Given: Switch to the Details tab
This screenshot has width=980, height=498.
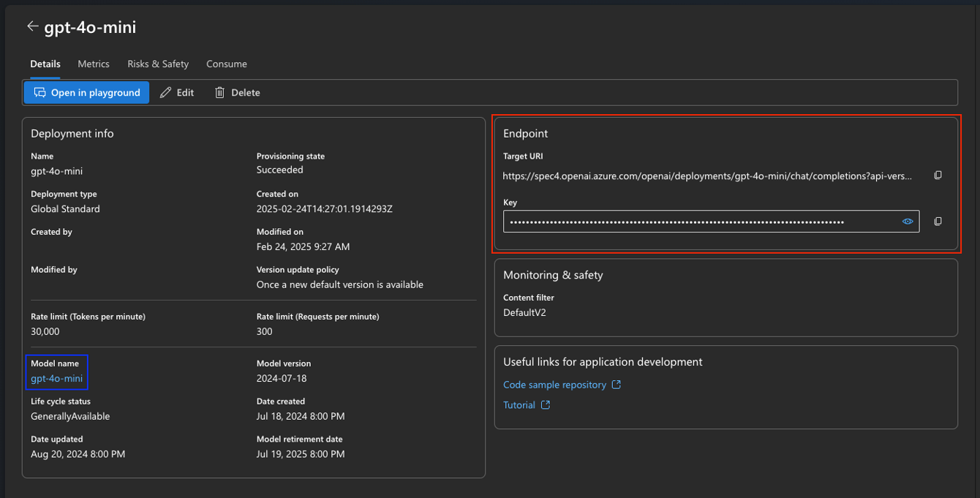Looking at the screenshot, I should [45, 64].
